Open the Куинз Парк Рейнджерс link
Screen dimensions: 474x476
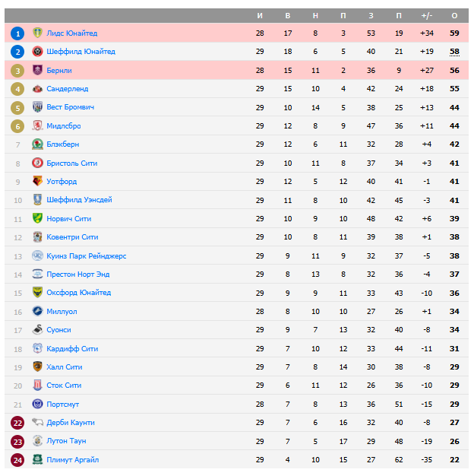(x=86, y=256)
